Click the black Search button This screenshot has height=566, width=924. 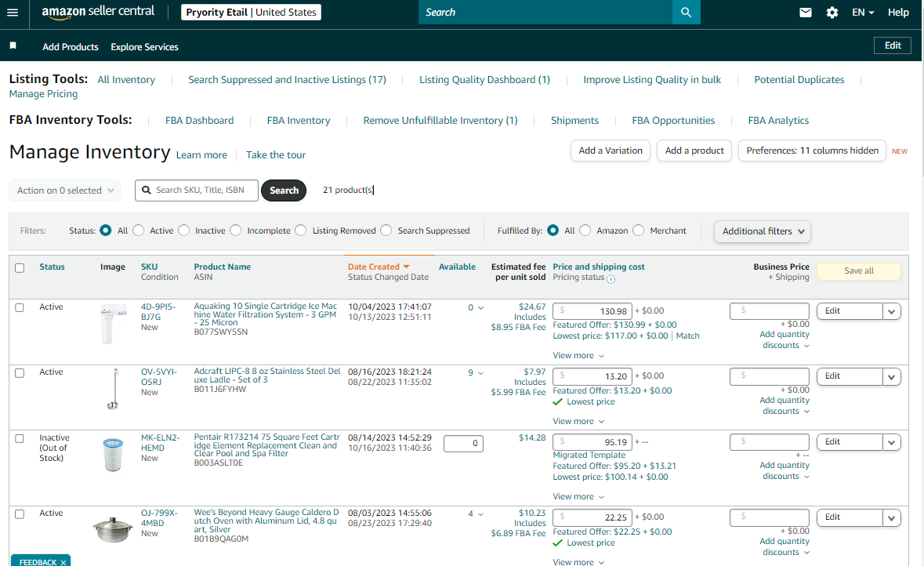pos(284,190)
